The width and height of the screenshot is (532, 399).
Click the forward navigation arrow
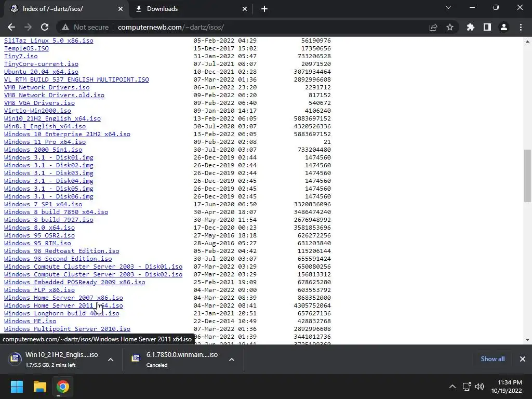[28, 27]
